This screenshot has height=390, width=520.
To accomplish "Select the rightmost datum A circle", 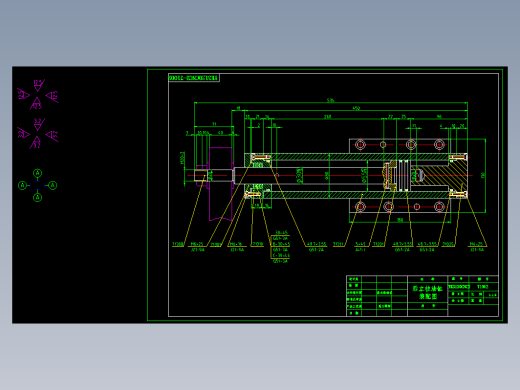I will pos(53,185).
